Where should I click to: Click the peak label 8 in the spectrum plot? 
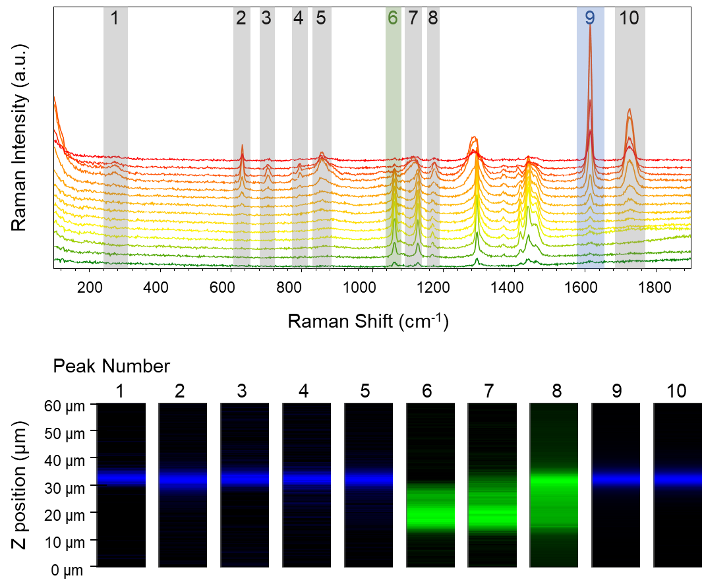coord(433,18)
